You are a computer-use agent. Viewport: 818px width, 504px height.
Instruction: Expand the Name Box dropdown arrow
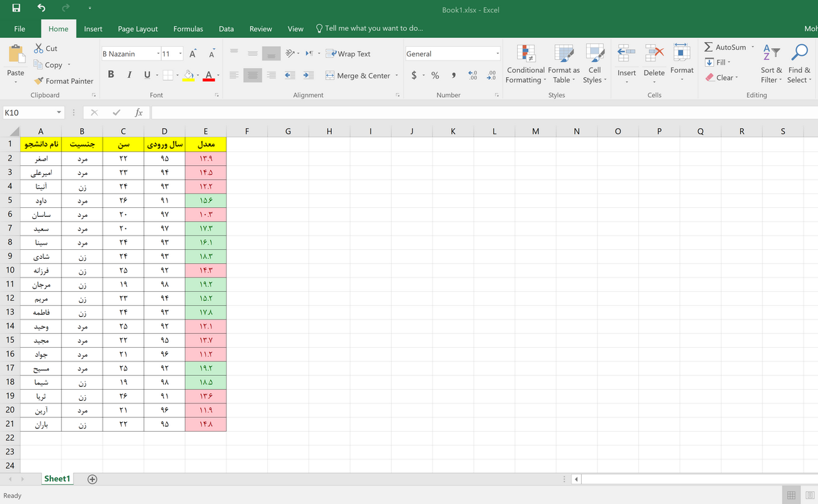(59, 112)
